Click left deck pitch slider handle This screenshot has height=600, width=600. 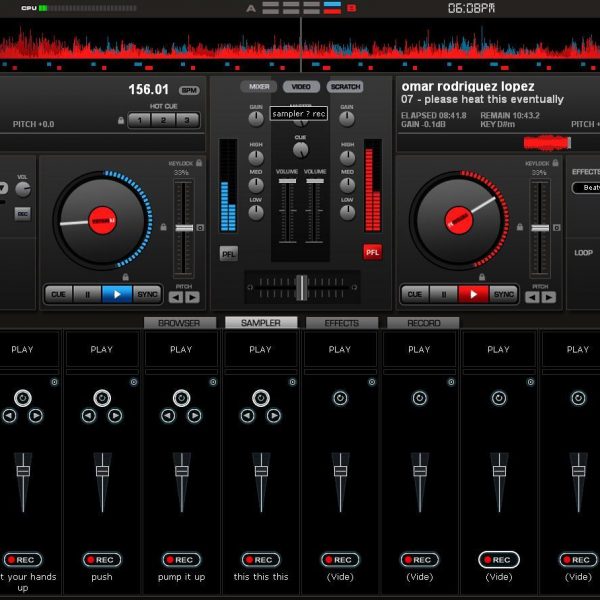184,228
